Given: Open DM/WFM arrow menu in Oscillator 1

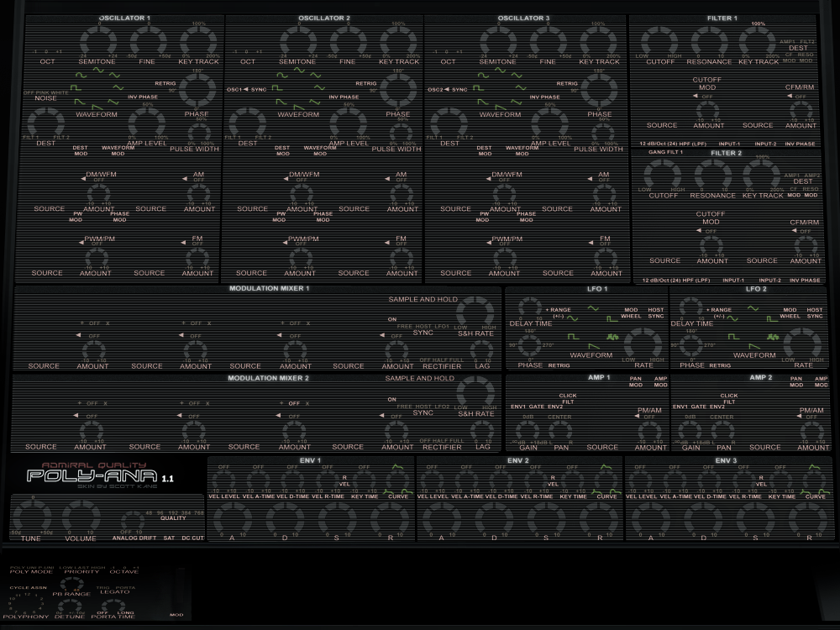Looking at the screenshot, I should tap(83, 179).
